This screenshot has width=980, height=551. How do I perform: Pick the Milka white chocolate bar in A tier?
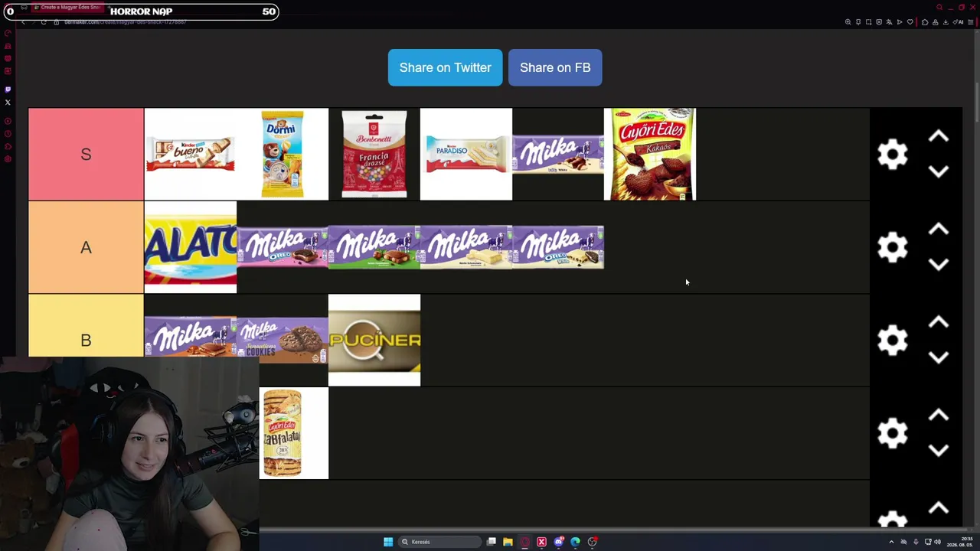pyautogui.click(x=466, y=247)
